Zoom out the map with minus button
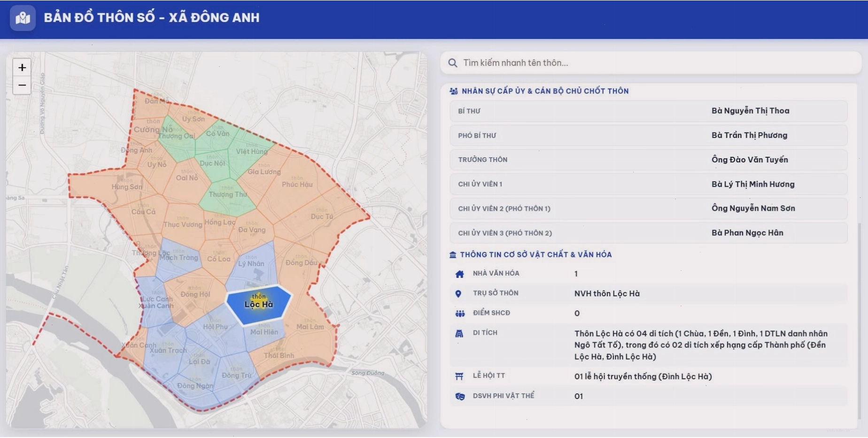 (22, 85)
